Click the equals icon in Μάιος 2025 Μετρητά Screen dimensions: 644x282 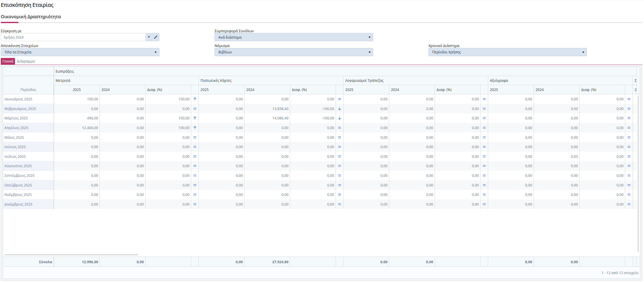(195, 137)
